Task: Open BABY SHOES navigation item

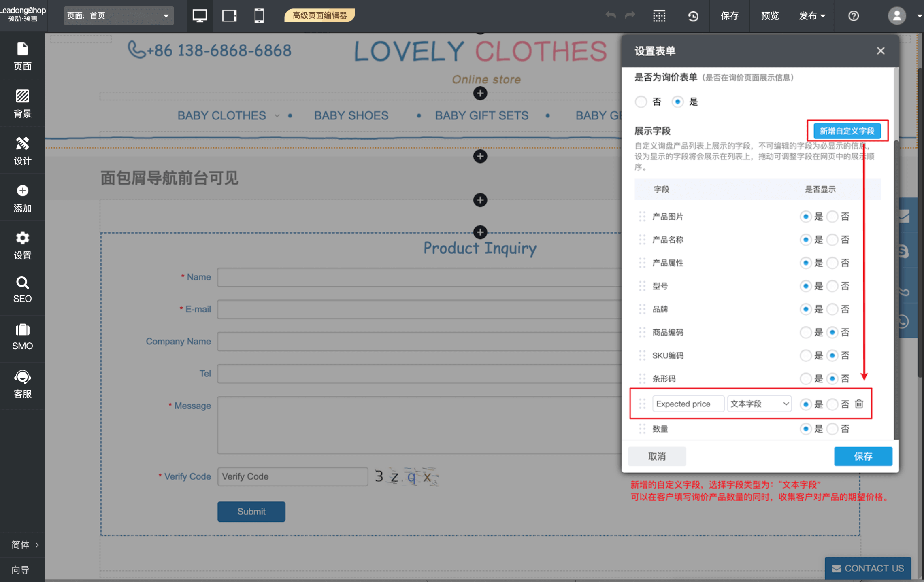Action: click(351, 115)
